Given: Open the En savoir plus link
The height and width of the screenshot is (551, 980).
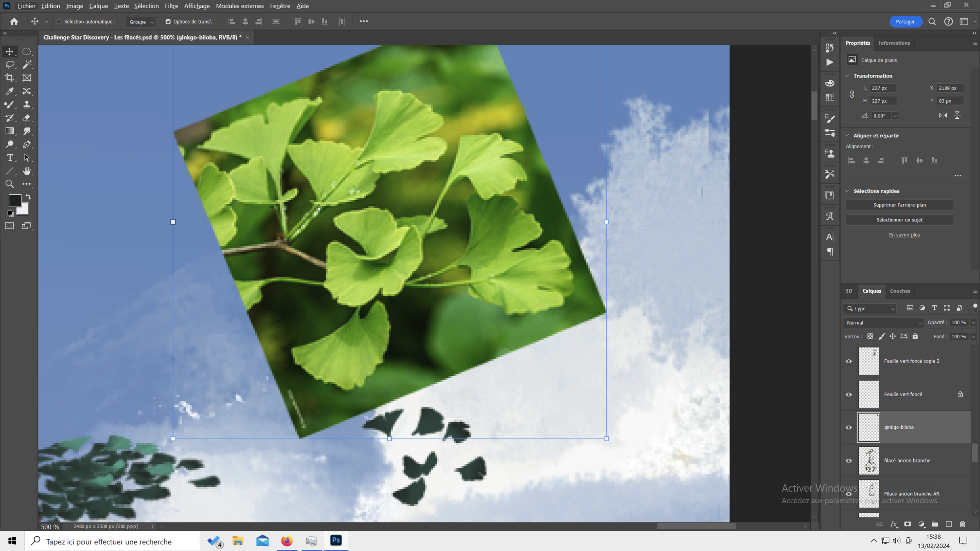Looking at the screenshot, I should tap(904, 235).
